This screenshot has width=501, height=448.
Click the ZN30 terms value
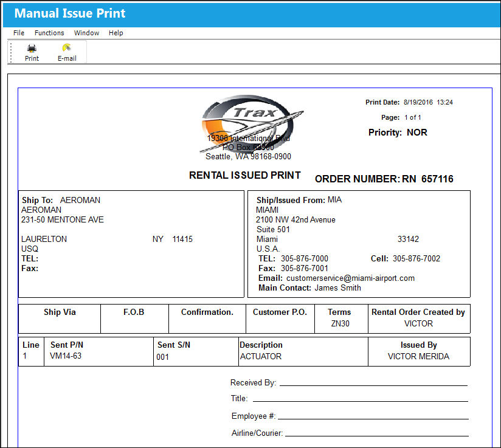click(x=340, y=324)
